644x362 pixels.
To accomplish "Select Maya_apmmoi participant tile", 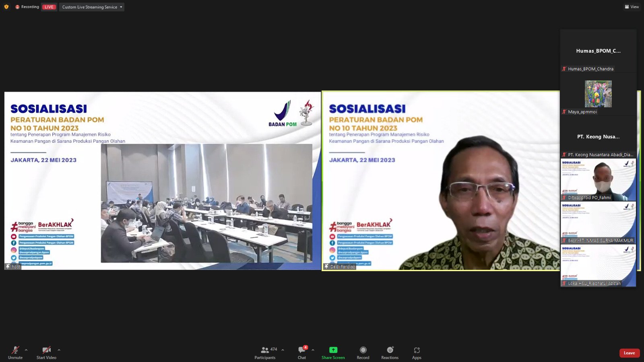I will pyautogui.click(x=598, y=95).
